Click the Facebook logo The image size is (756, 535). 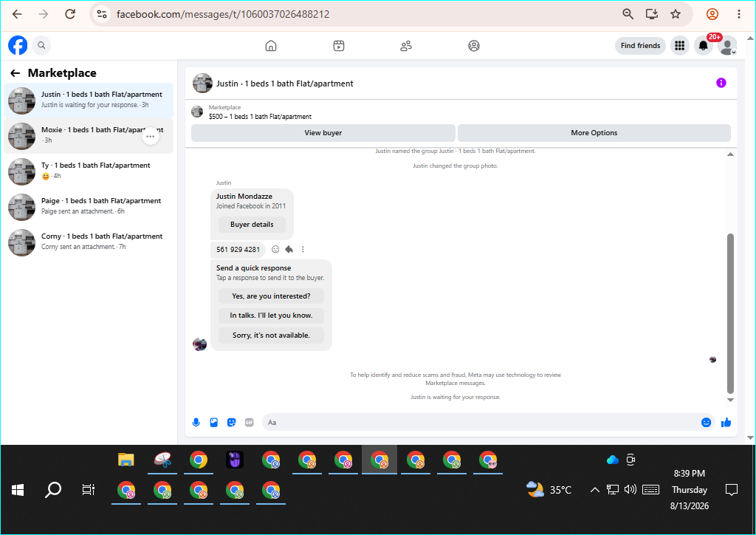click(18, 45)
